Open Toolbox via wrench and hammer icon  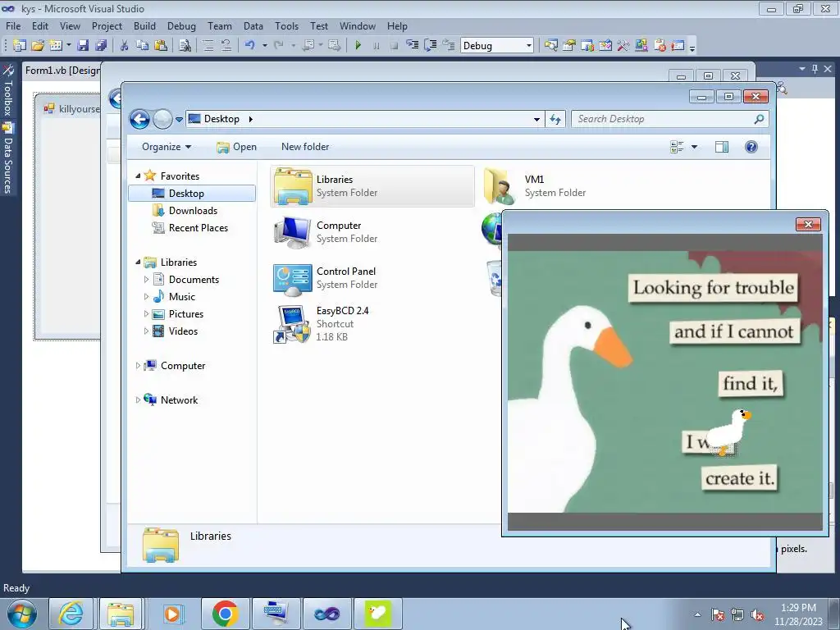coord(623,46)
